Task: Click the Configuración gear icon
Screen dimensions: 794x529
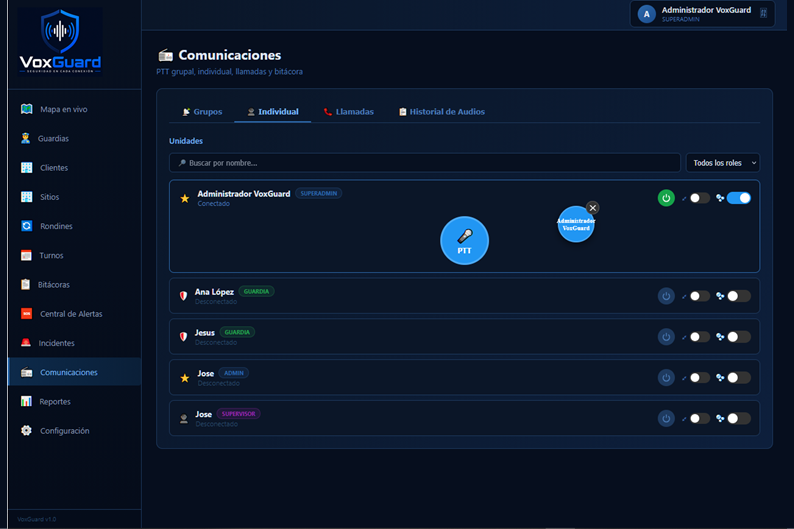Action: click(x=26, y=431)
